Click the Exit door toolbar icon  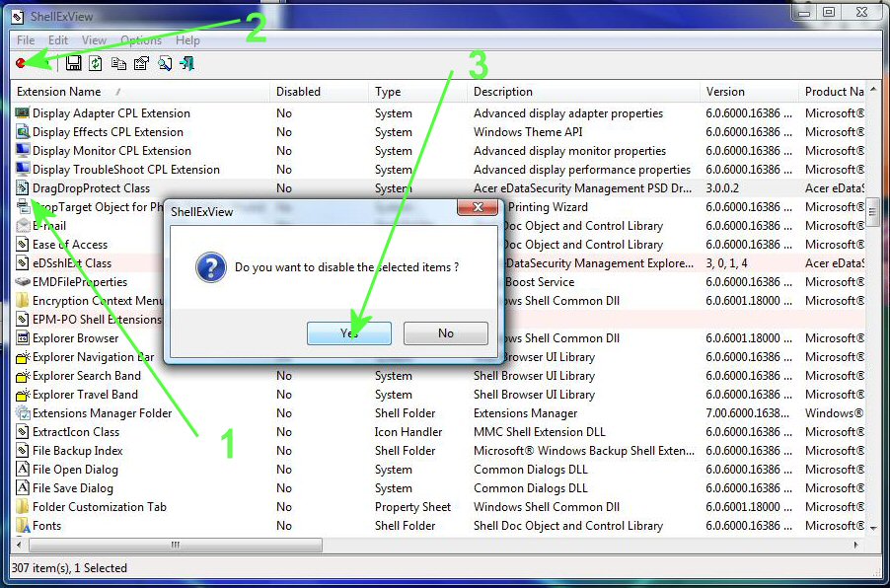click(186, 63)
